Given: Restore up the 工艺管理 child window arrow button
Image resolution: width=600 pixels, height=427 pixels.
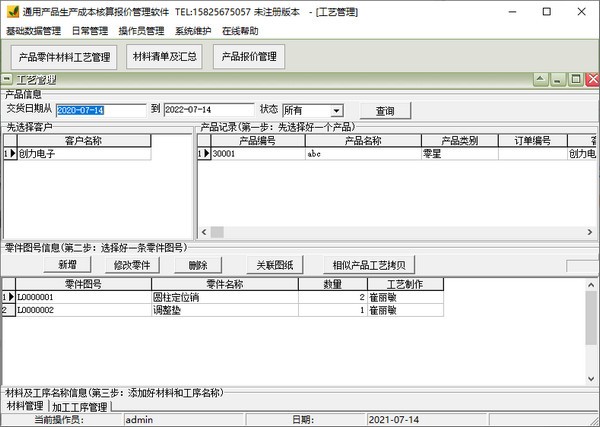Looking at the screenshot, I should click(x=541, y=80).
